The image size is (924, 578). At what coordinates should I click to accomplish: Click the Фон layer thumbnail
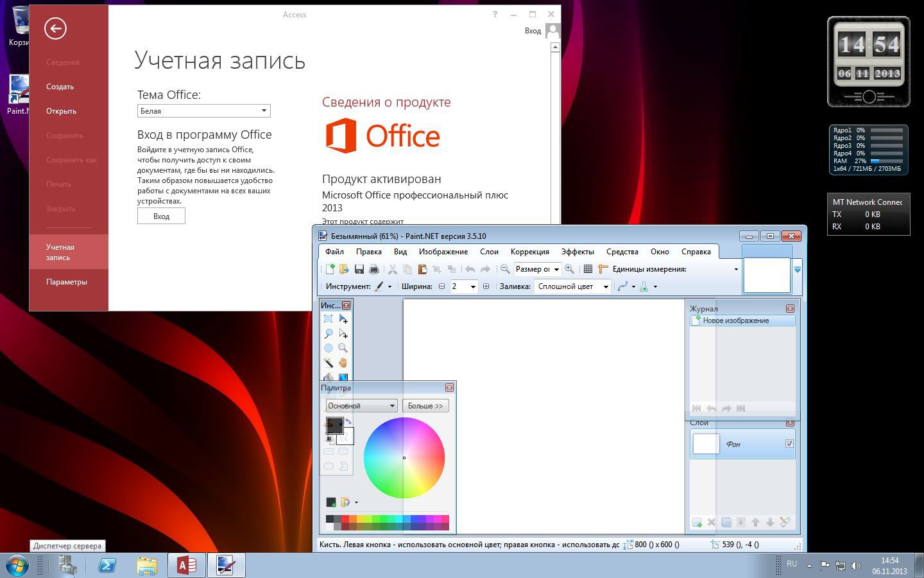pyautogui.click(x=706, y=444)
